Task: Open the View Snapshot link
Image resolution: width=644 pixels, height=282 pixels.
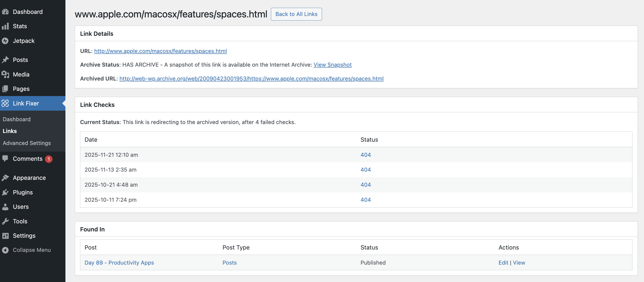Action: pyautogui.click(x=332, y=65)
